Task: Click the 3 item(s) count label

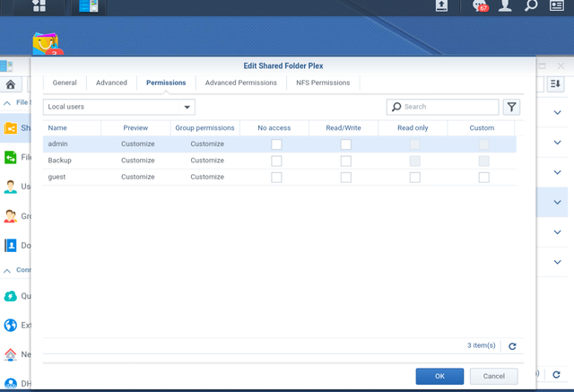Action: [481, 345]
